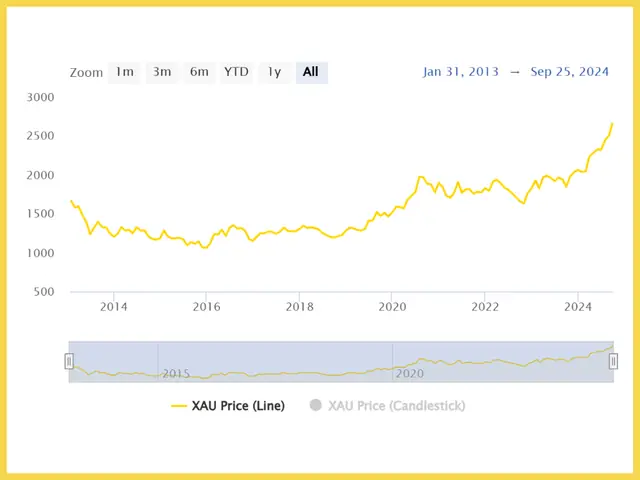Select the 3m zoom range
640x480 pixels.
162,73
